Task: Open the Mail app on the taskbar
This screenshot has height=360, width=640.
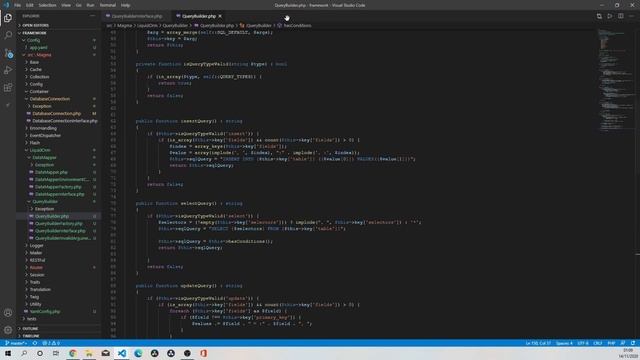Action: (x=105, y=353)
